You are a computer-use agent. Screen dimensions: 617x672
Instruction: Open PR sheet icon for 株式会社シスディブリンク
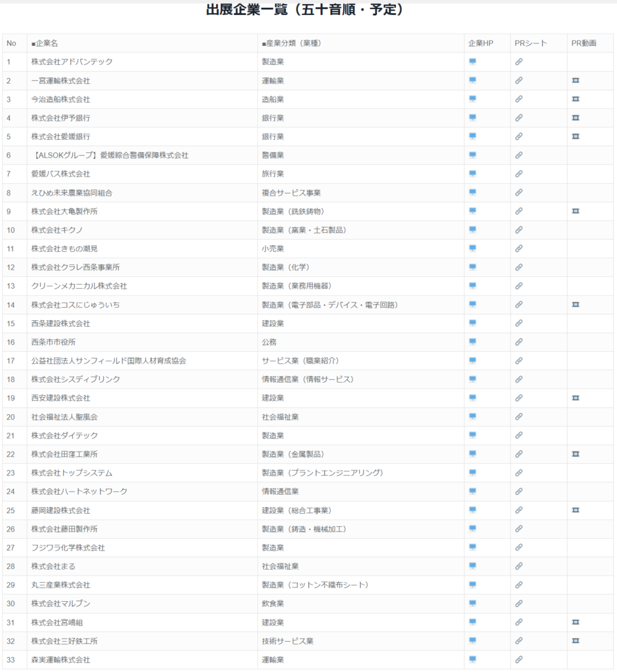pyautogui.click(x=519, y=379)
